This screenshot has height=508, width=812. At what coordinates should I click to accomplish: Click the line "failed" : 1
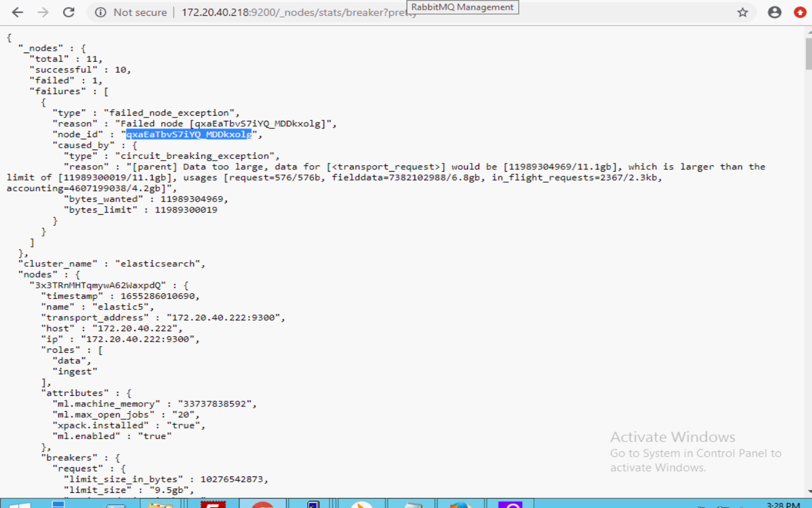point(66,81)
